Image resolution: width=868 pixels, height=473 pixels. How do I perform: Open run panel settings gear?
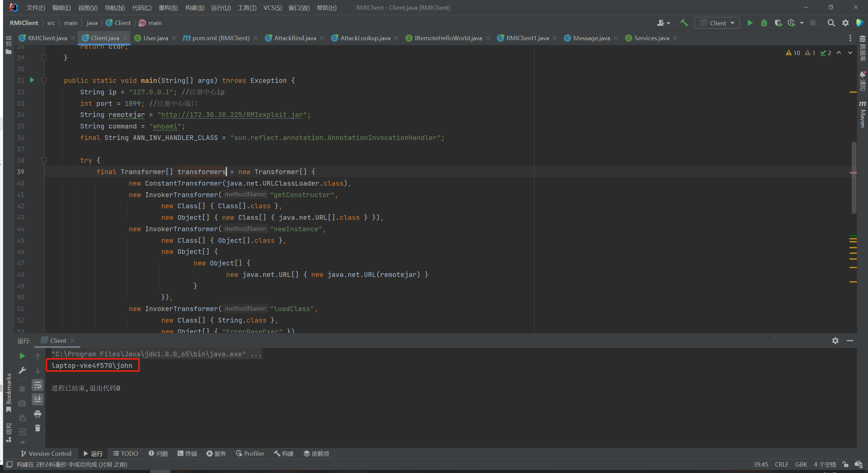point(835,340)
